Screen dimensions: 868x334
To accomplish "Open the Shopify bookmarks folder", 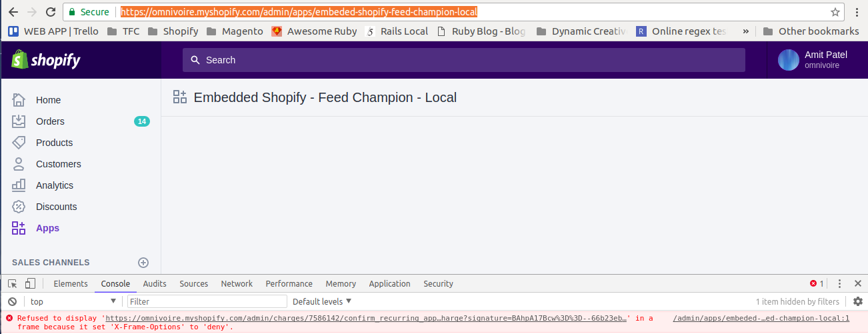I will [x=173, y=31].
